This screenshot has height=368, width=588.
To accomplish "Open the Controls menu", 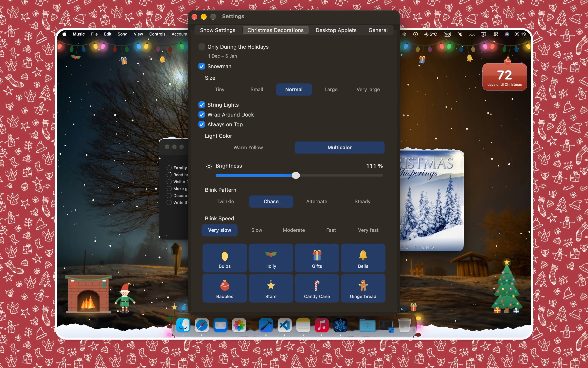I will [157, 34].
